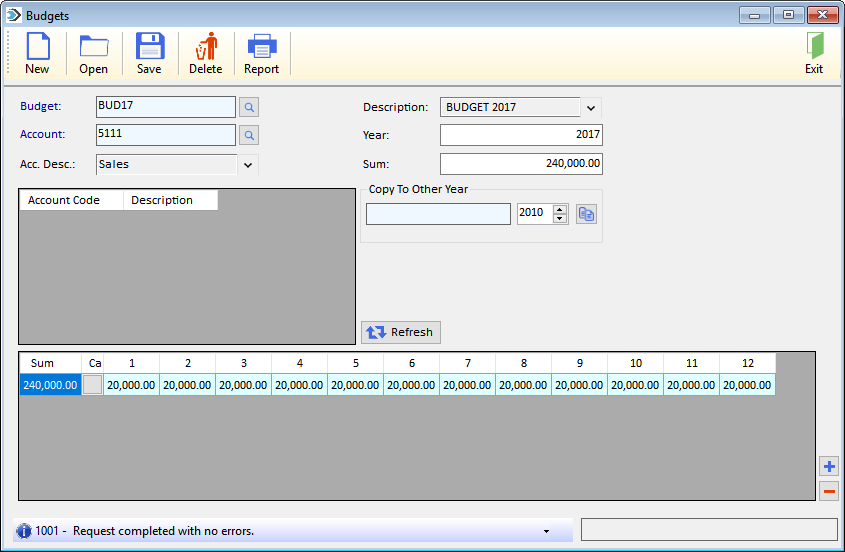Click the Ca column header
The width and height of the screenshot is (845, 552).
click(93, 363)
